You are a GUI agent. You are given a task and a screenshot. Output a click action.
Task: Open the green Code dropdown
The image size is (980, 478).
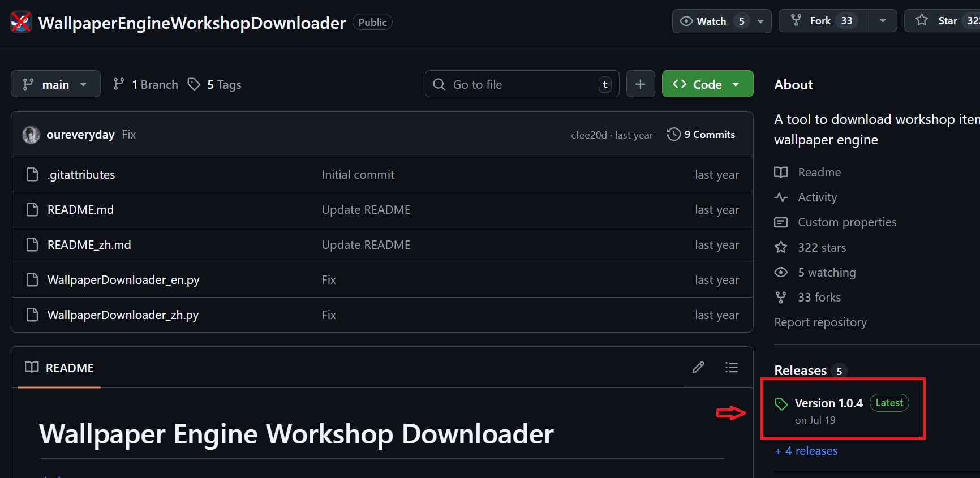tap(707, 84)
